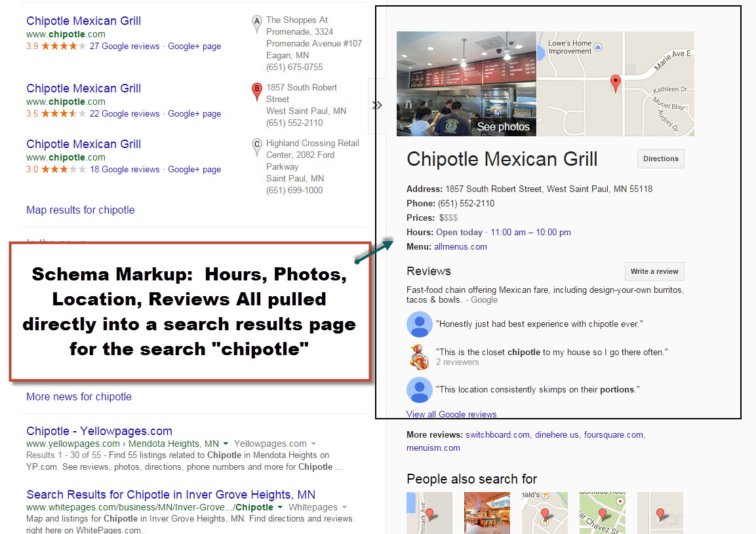Expand green arrow after whitepages.com Chipotle URL
Viewport: 756px width, 534px height.
point(279,507)
